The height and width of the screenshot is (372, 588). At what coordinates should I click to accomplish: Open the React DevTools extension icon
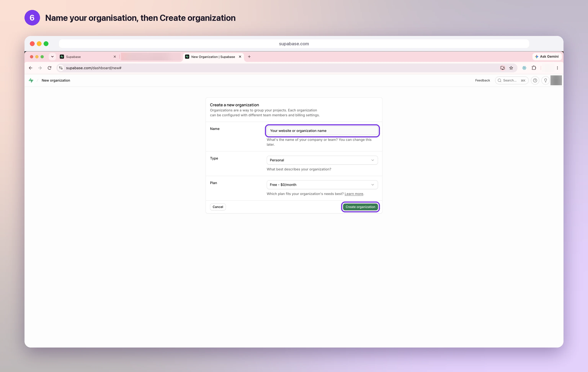coord(524,68)
